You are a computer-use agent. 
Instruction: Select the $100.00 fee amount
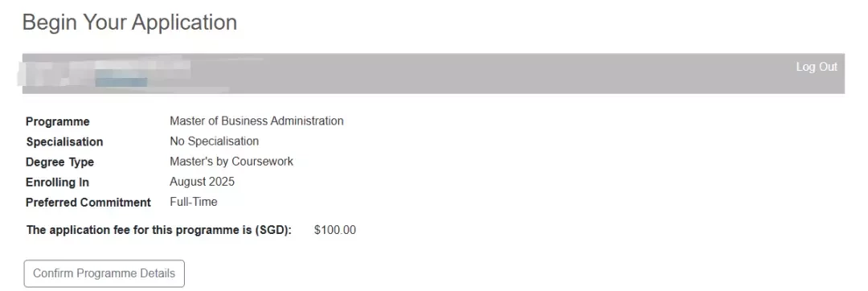(335, 230)
